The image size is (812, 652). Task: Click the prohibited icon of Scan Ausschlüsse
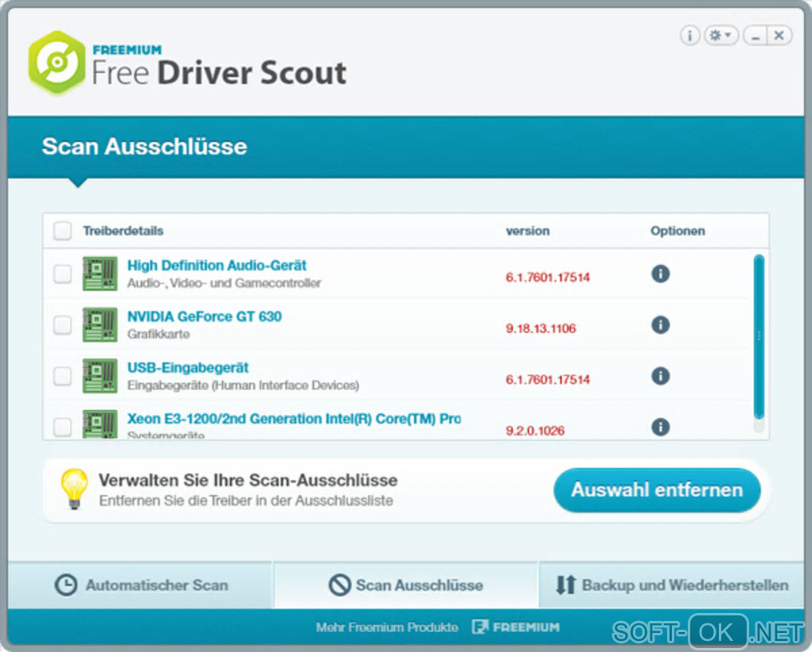340,585
